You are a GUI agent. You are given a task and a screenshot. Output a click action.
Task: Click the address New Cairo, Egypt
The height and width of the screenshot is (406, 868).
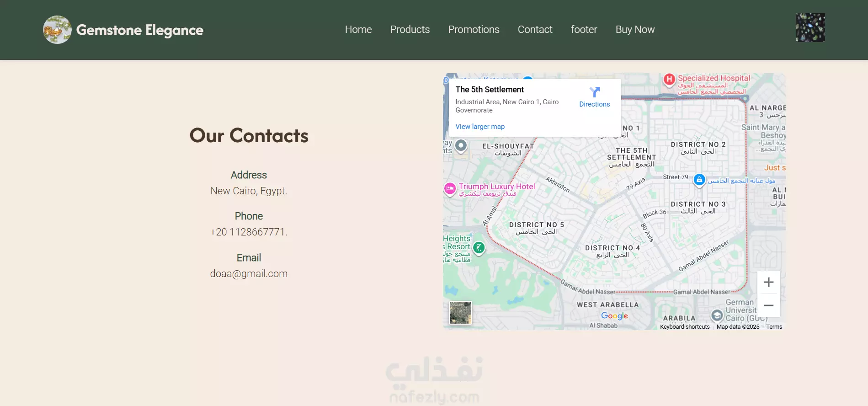(x=249, y=191)
